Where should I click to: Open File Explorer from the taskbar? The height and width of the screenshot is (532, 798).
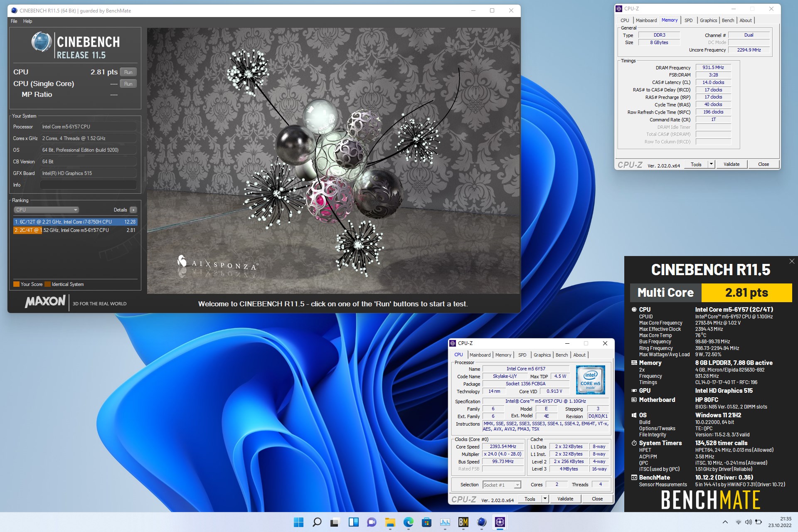[x=390, y=522]
